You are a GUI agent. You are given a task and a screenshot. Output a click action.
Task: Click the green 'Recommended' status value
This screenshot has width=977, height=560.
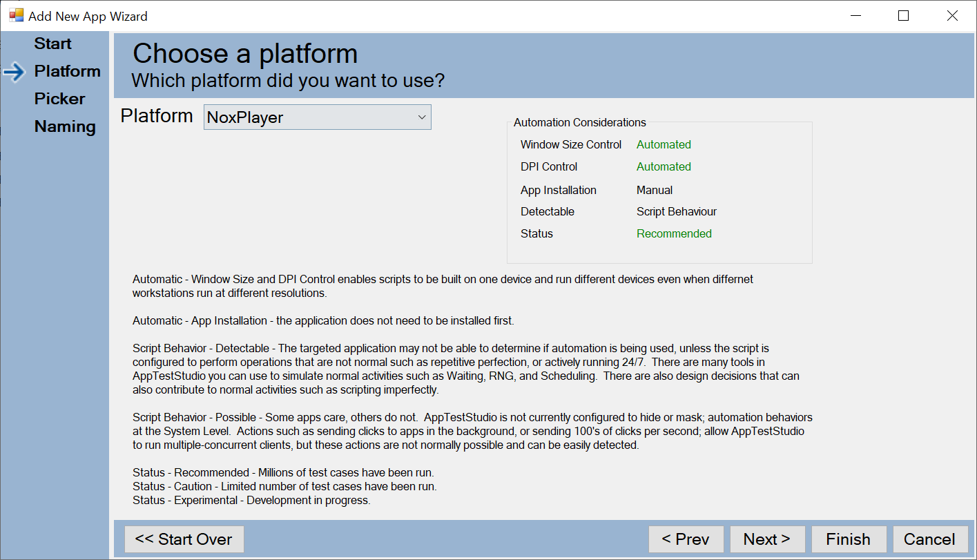click(674, 233)
